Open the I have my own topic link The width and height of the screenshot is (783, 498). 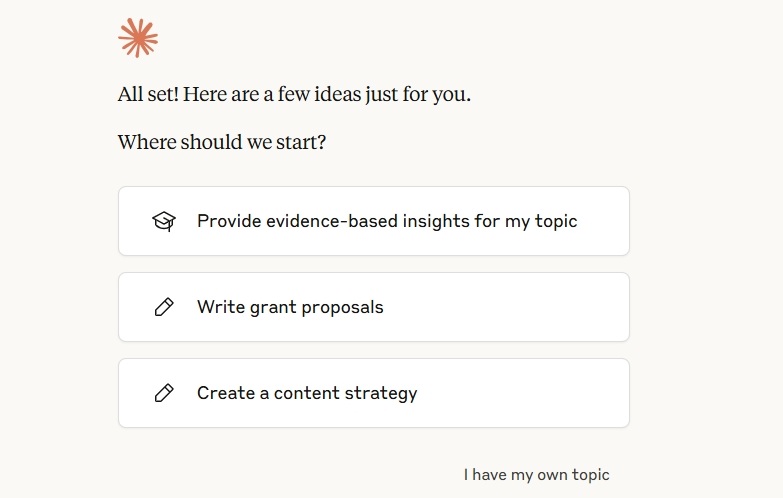536,475
